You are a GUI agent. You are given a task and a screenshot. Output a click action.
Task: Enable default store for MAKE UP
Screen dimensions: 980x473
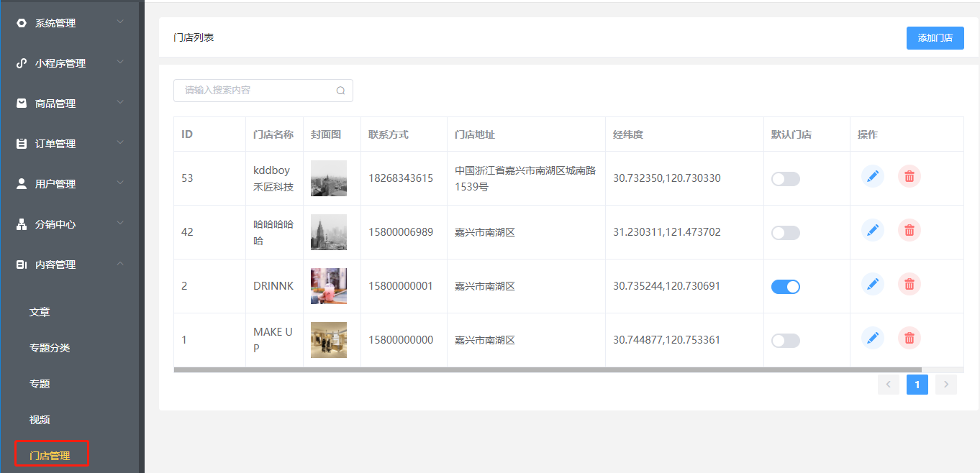tap(786, 341)
